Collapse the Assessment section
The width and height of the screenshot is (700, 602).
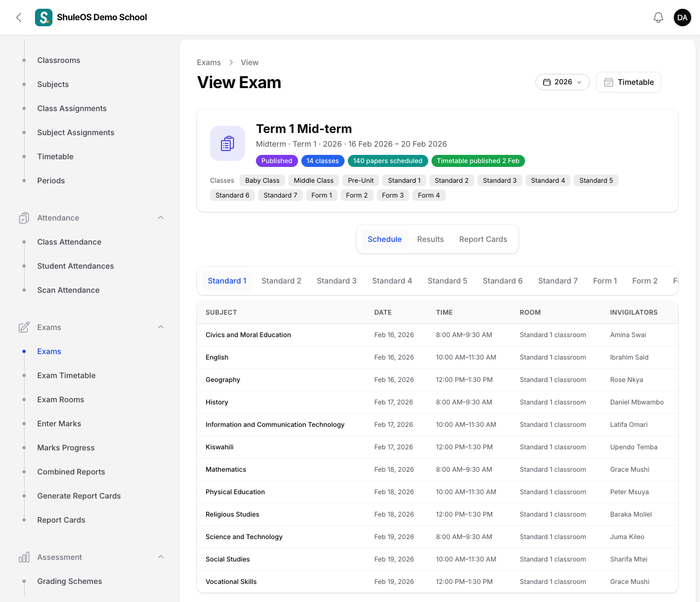pyautogui.click(x=161, y=557)
